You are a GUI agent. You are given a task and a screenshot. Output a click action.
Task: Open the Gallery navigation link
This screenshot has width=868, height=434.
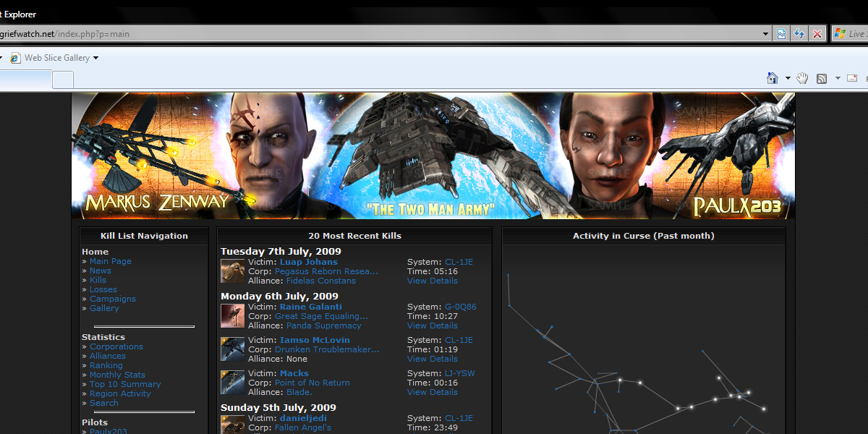coord(104,308)
